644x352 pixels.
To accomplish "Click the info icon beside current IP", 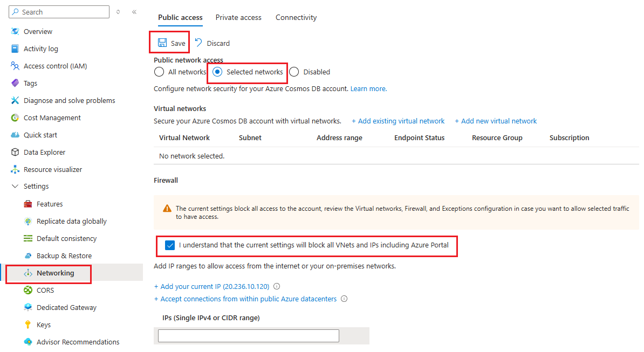I will (277, 287).
